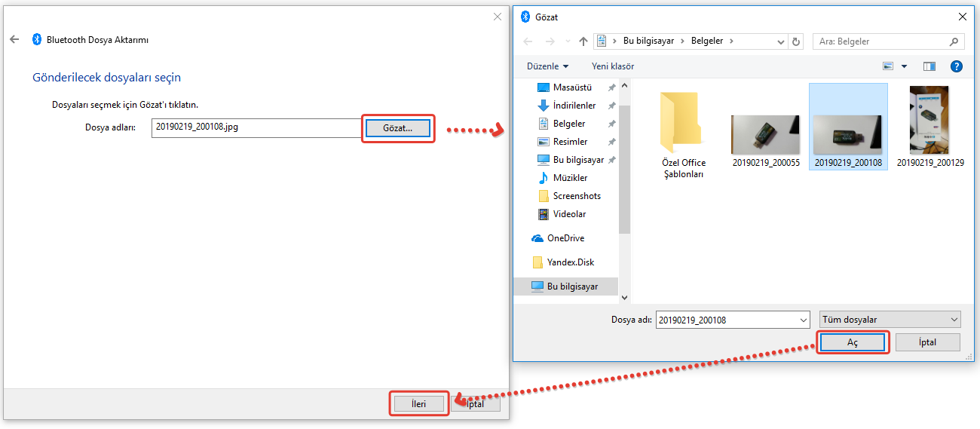Click the refresh button beside the address bar
Screen dimensions: 980x429
(x=795, y=41)
